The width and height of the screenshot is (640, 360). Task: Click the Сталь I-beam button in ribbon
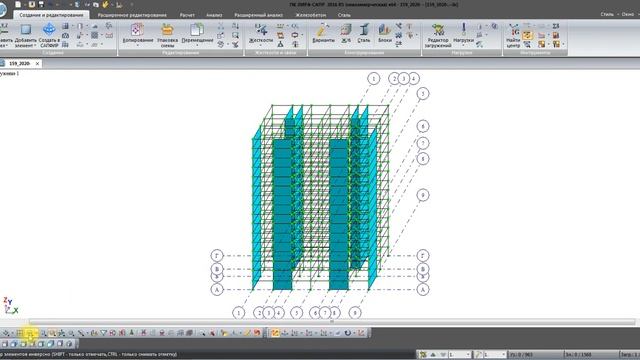click(364, 33)
